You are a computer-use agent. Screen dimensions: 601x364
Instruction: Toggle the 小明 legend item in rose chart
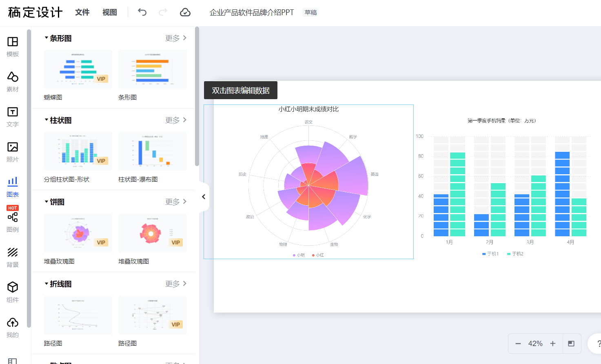pyautogui.click(x=299, y=255)
